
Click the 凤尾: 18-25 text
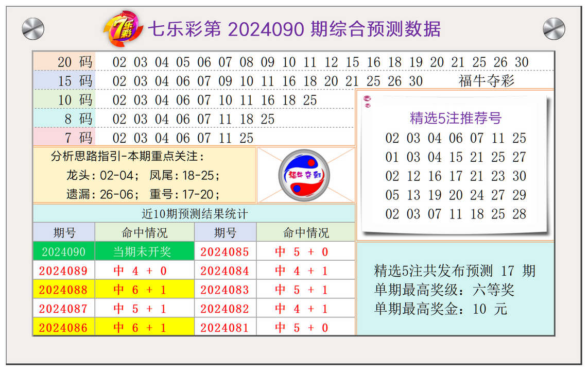click(x=184, y=175)
